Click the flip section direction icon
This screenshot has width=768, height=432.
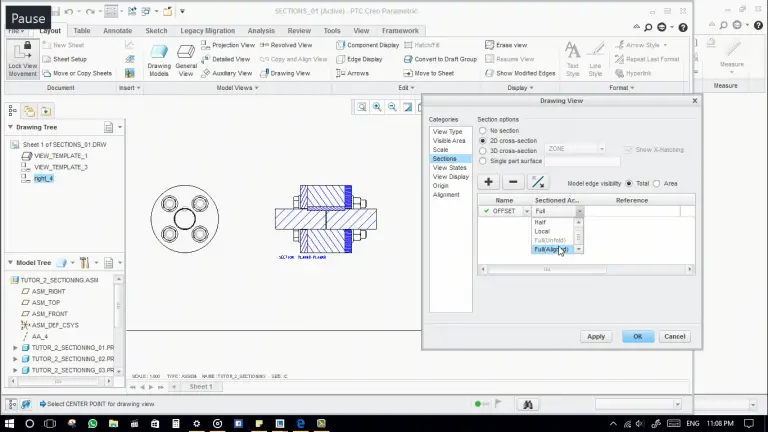538,182
